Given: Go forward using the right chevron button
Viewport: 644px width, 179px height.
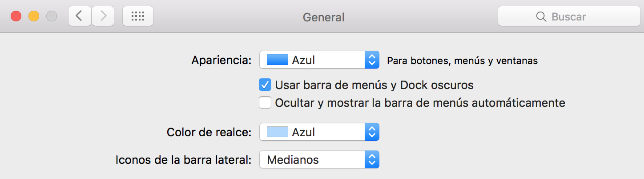Looking at the screenshot, I should point(103,16).
